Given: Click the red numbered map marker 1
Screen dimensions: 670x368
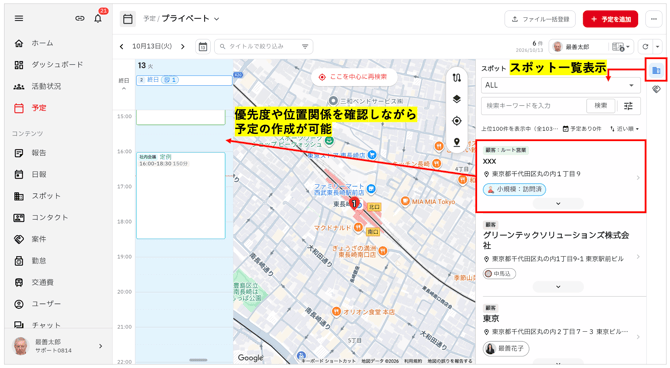Looking at the screenshot, I should tap(354, 203).
